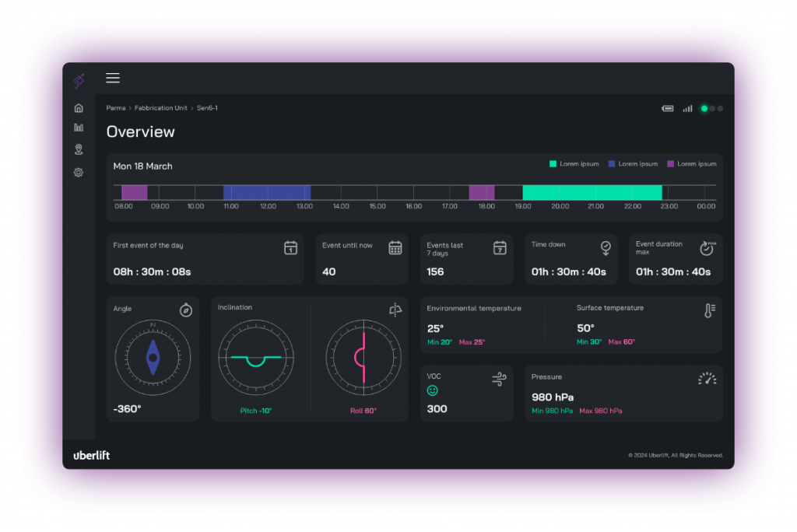This screenshot has height=532, width=797.
Task: Open the hamburger navigation menu
Action: pos(113,78)
